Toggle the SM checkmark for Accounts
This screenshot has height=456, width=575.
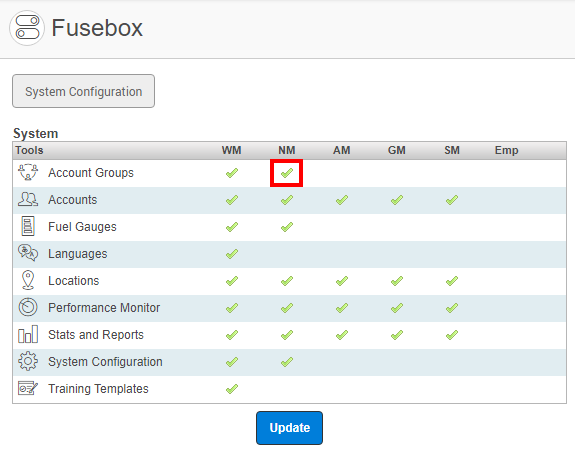click(x=452, y=200)
